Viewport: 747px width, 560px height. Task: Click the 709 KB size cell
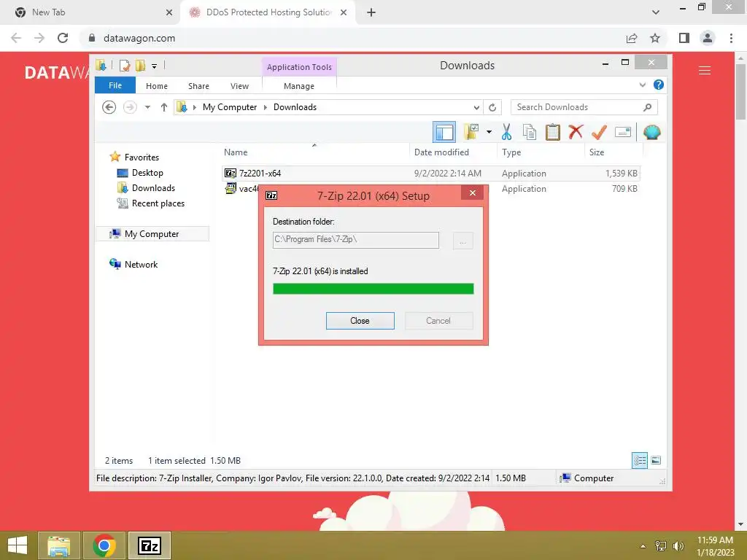pyautogui.click(x=624, y=189)
